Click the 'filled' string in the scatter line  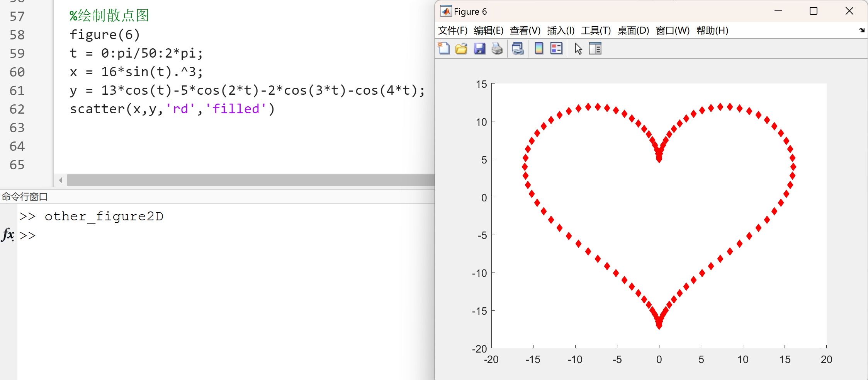click(x=236, y=109)
